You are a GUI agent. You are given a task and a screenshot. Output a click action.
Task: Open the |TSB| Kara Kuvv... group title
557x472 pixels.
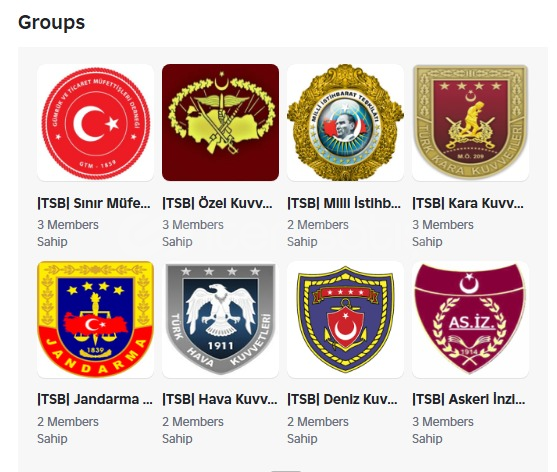pyautogui.click(x=468, y=203)
